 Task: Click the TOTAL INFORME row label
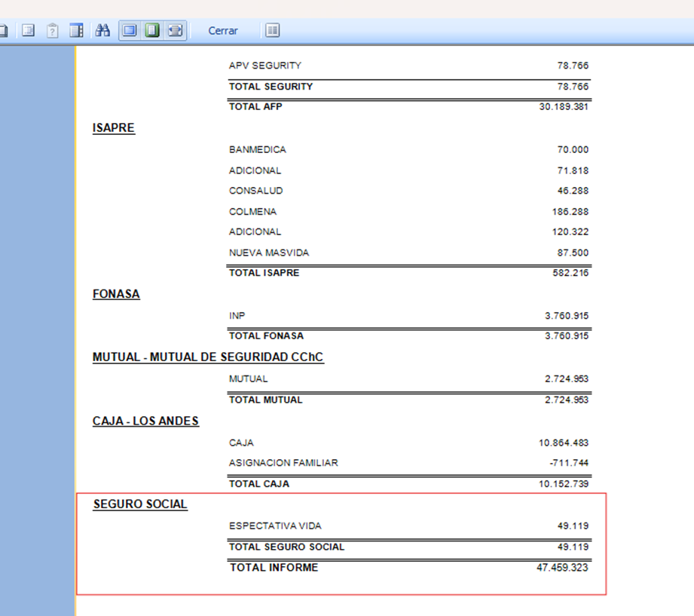pos(274,568)
